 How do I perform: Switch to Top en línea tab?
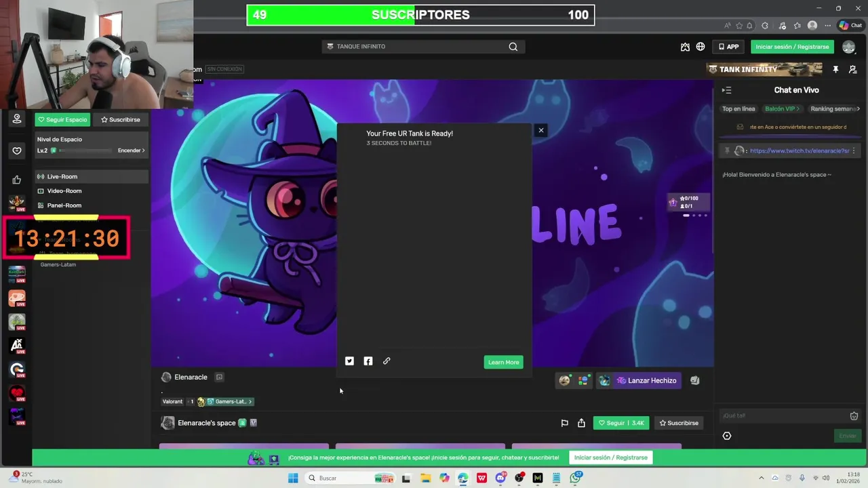[738, 108]
